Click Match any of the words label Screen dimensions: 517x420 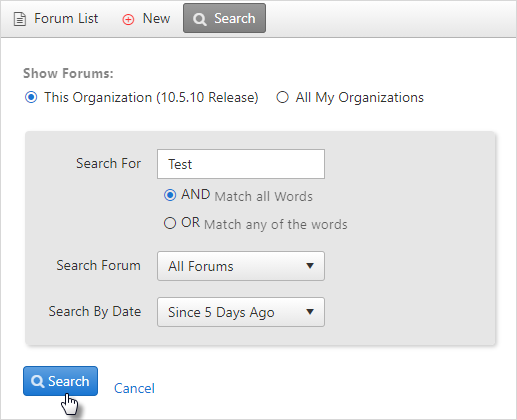point(276,224)
